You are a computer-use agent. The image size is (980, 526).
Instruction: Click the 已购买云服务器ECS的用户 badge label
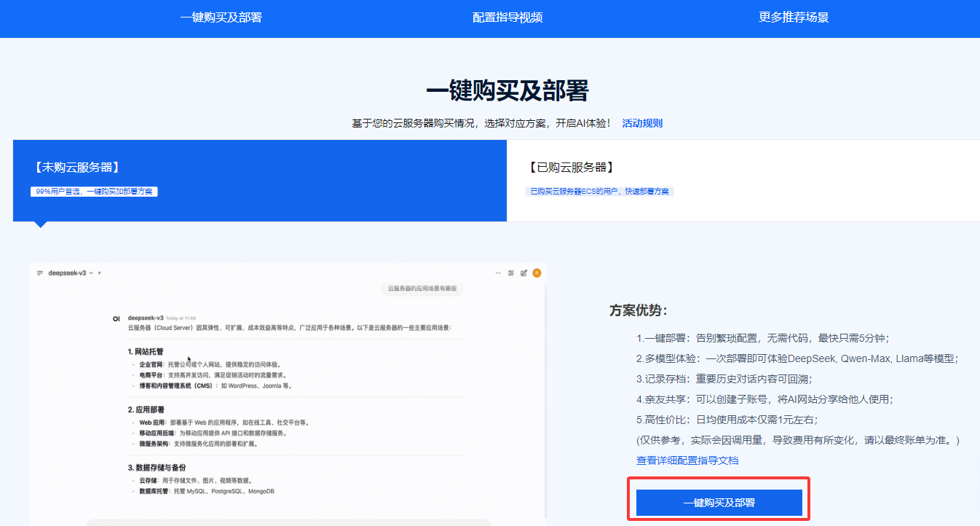click(599, 192)
